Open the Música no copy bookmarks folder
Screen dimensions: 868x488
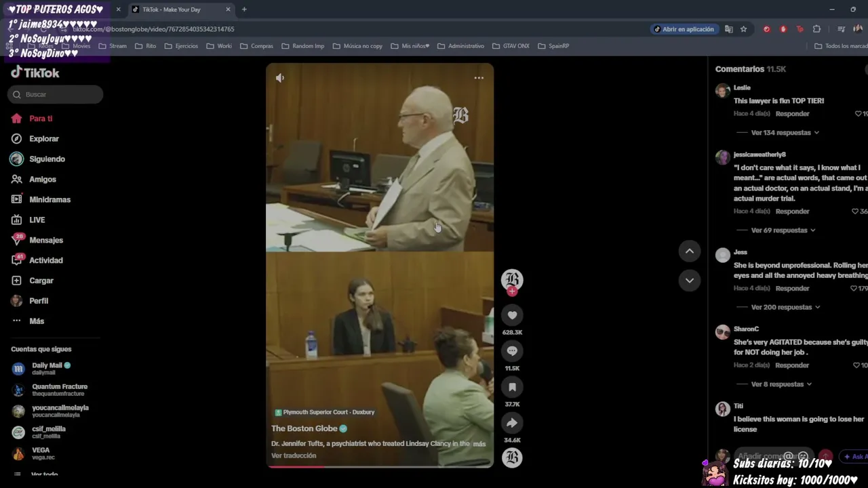tap(357, 46)
